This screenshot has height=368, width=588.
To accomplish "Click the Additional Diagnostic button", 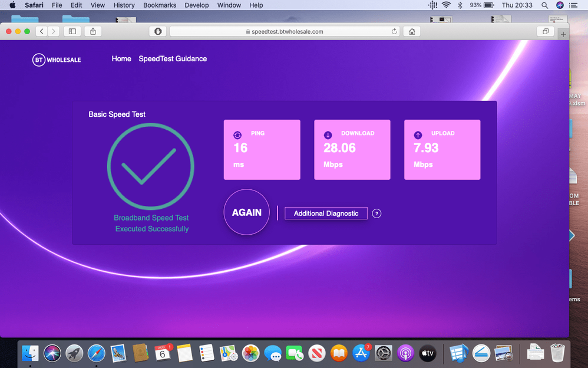I will point(326,213).
